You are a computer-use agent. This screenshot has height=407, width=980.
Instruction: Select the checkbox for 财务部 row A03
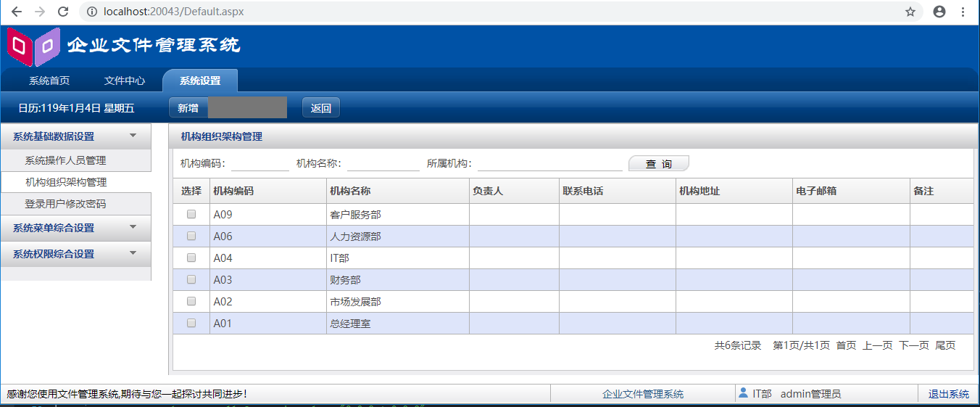click(x=191, y=279)
